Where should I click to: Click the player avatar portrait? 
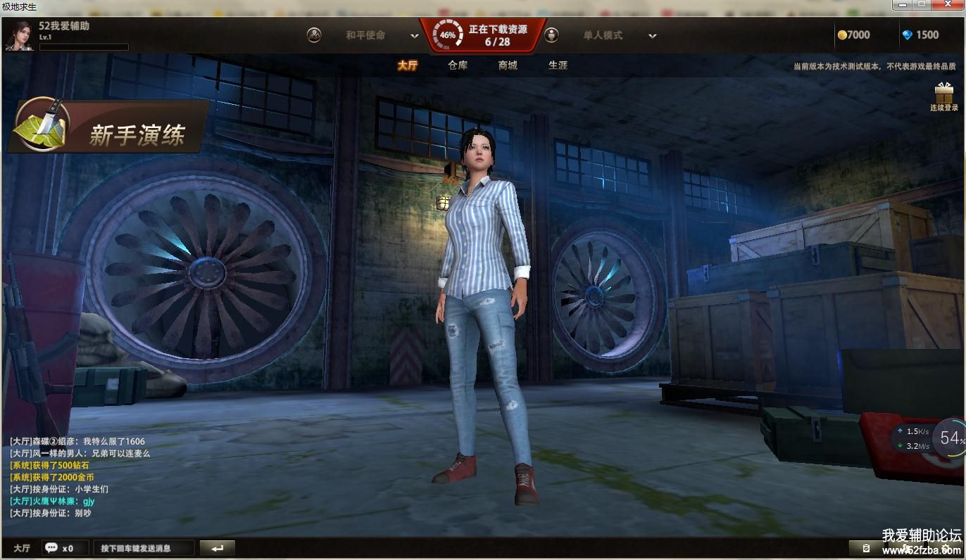coord(19,36)
